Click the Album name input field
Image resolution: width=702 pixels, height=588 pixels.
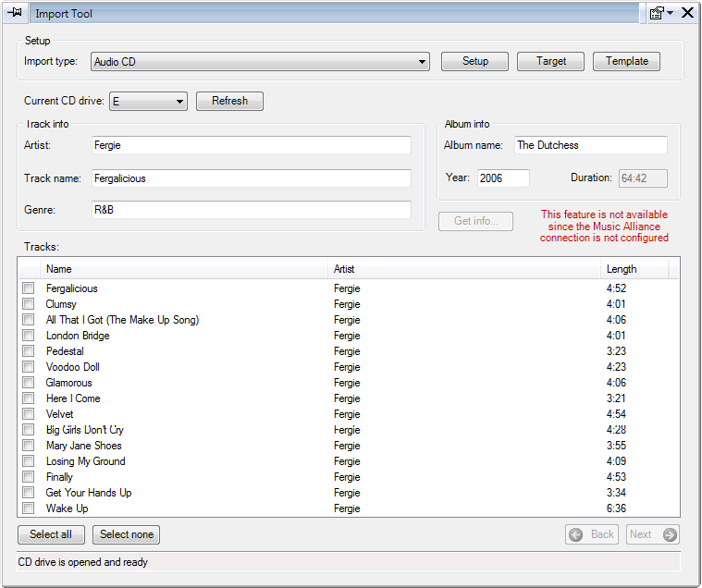[x=590, y=145]
